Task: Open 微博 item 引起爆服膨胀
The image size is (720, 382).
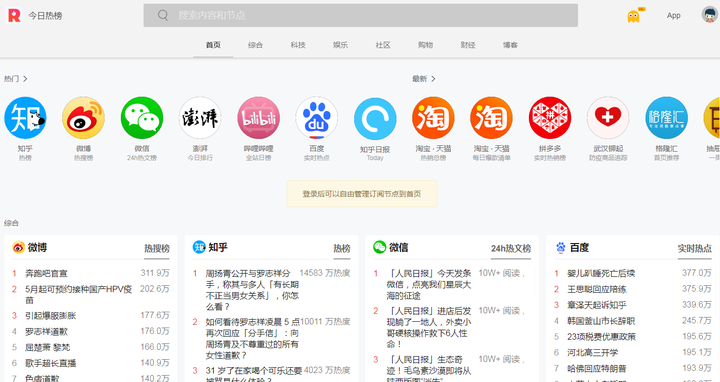Action: click(51, 315)
